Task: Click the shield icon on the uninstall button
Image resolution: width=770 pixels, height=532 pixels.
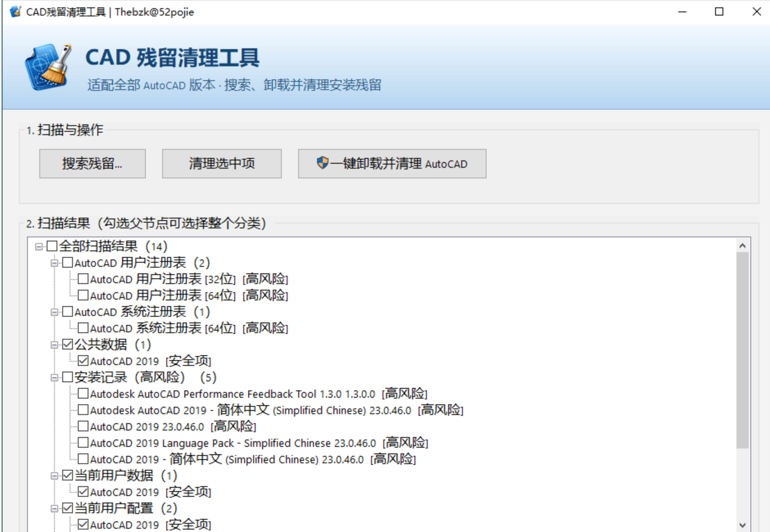Action: (323, 163)
